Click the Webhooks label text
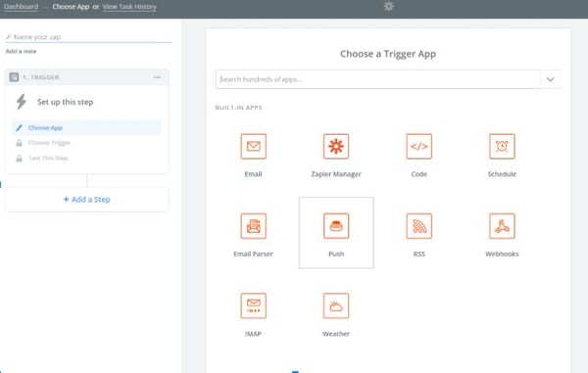This screenshot has height=373, width=588. pyautogui.click(x=502, y=254)
